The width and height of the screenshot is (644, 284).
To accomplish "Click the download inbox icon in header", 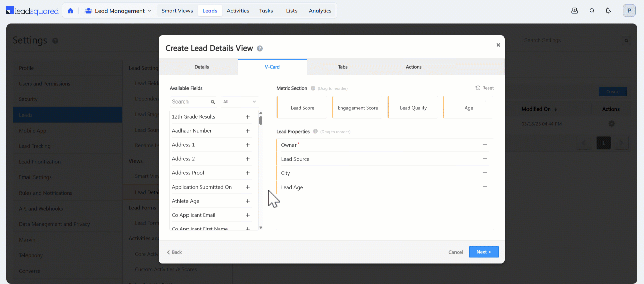I will 575,11.
